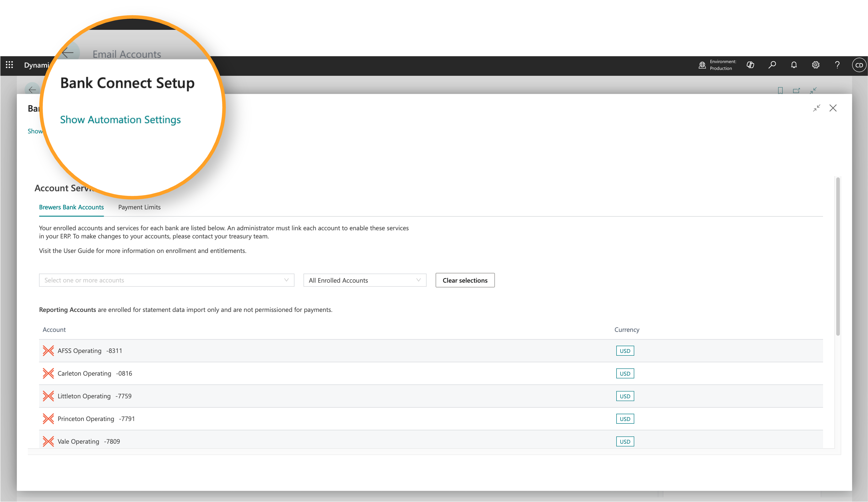Screen dimensions: 868x502
Task: Click red X beside Princeton Operating
Action: (x=48, y=419)
